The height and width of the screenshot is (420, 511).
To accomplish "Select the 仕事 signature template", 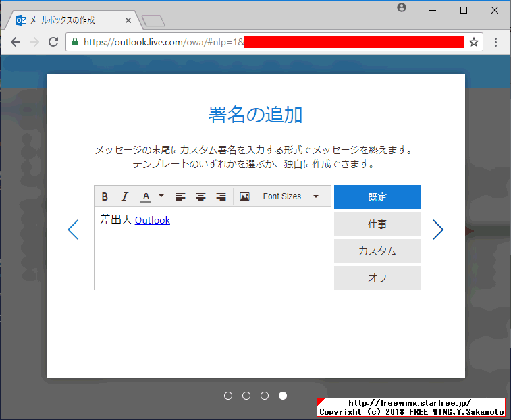I will click(377, 224).
